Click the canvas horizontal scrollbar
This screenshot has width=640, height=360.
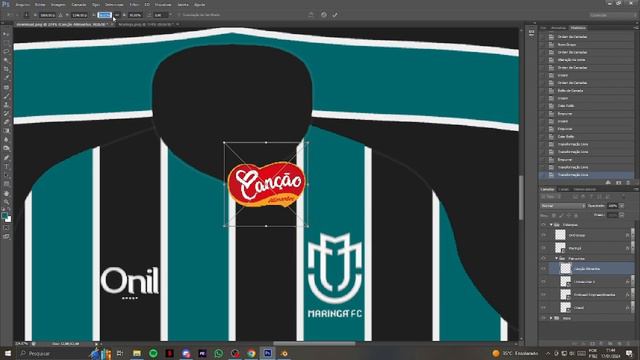point(313,344)
